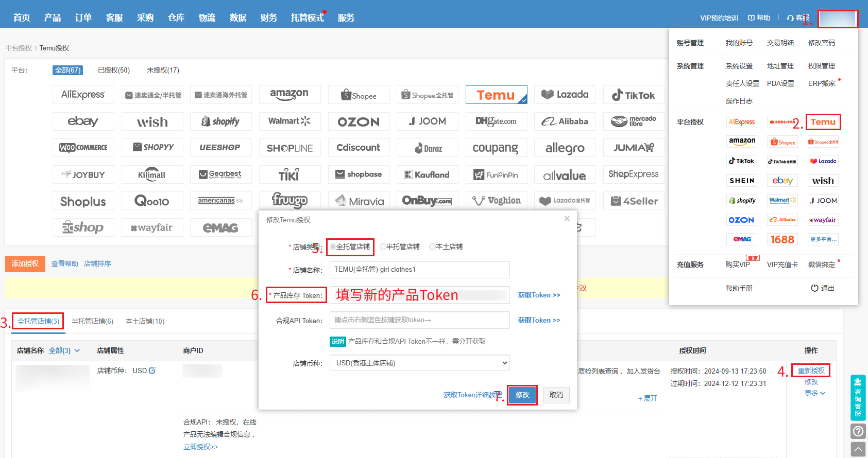This screenshot has width=868, height=458.
Task: Click the + 展开 expander link
Action: [648, 398]
